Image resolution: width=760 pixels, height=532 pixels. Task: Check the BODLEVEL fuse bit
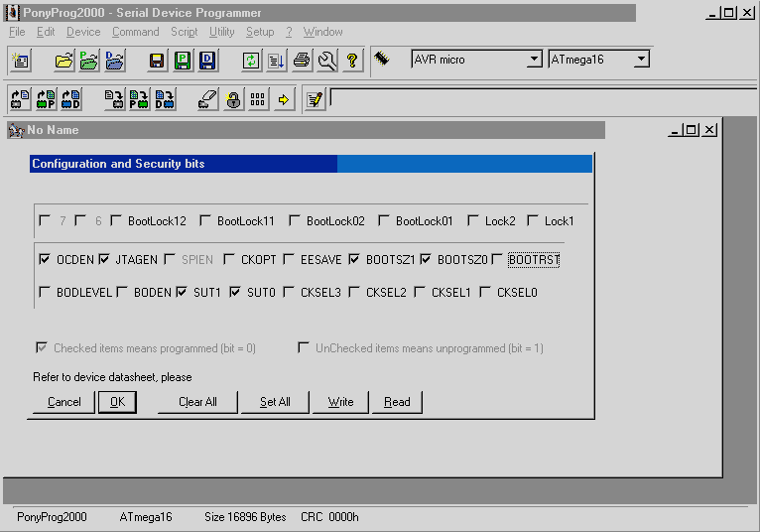coord(44,293)
